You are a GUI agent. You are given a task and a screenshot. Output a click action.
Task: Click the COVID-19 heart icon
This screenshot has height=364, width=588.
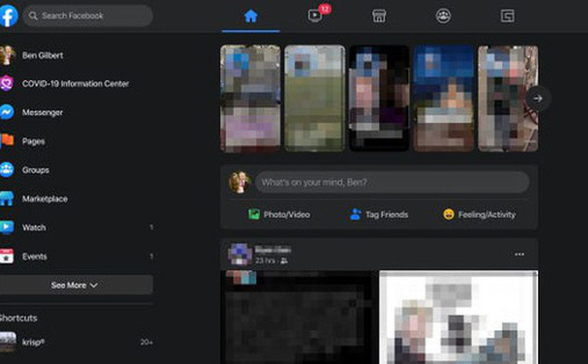point(7,83)
